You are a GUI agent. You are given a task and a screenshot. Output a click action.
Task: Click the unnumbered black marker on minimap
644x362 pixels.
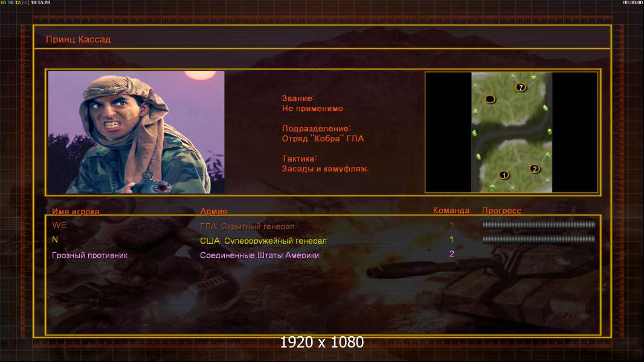coord(490,99)
